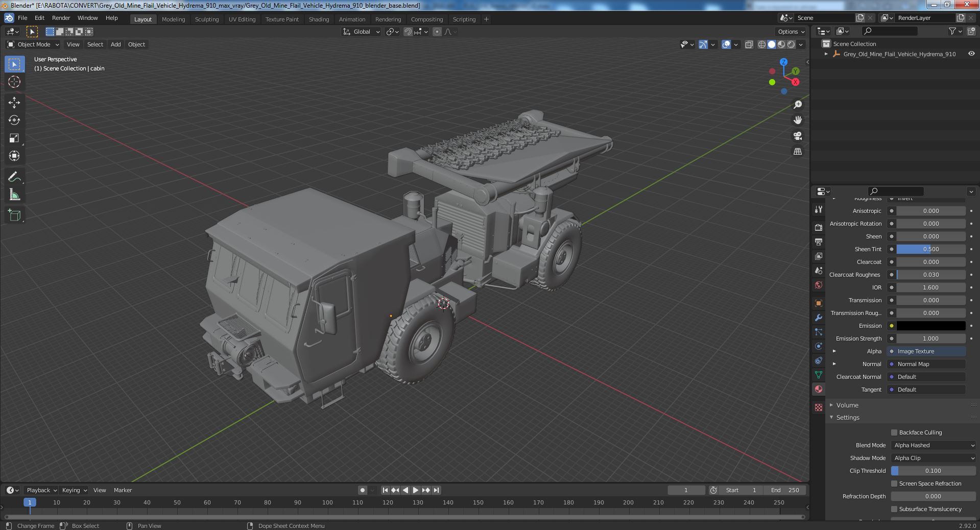Switch orthographic/perspective grid icon
Viewport: 980px width, 530px height.
click(x=798, y=152)
